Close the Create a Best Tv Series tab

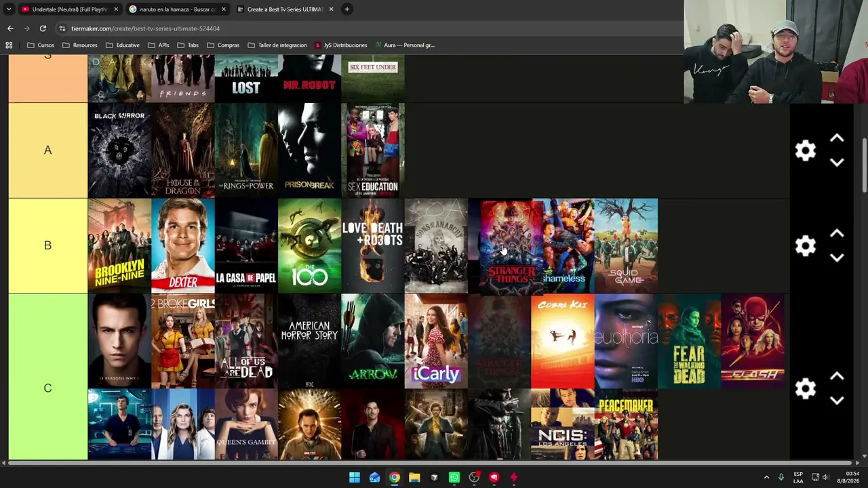click(331, 9)
